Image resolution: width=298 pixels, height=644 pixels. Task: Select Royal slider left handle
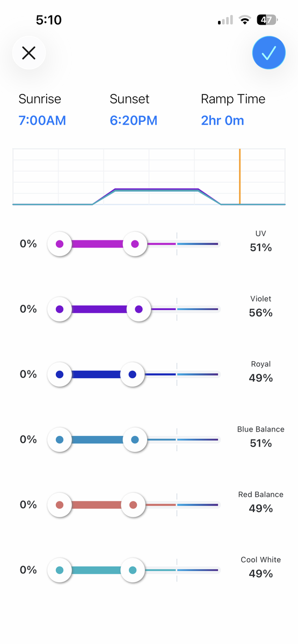tap(60, 375)
